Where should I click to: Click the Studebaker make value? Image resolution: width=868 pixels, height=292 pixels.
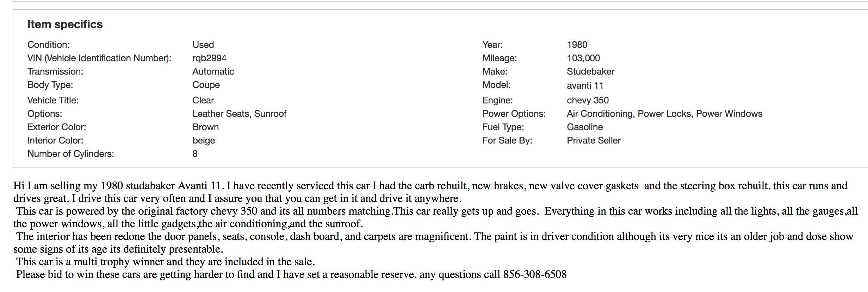tap(590, 71)
